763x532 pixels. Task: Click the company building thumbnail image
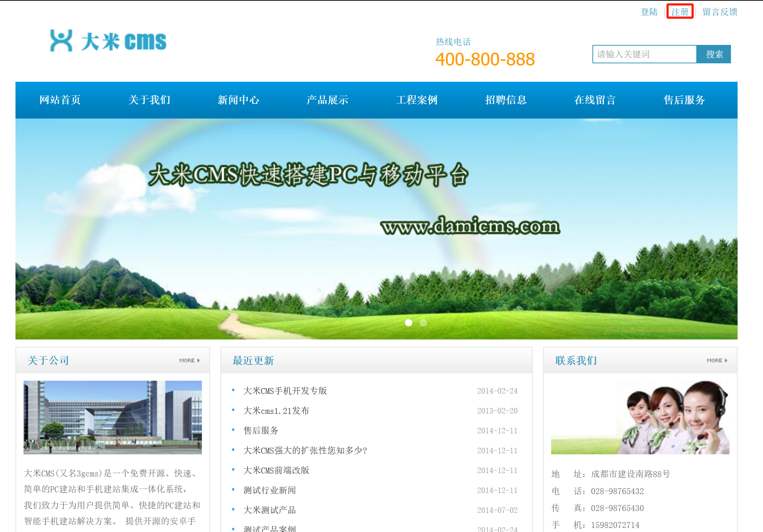(113, 417)
